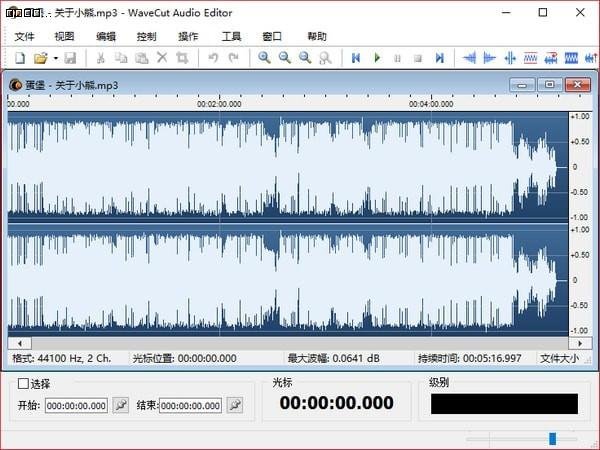600x450 pixels.
Task: Click the 光标位置 status bar entry
Action: click(x=184, y=359)
